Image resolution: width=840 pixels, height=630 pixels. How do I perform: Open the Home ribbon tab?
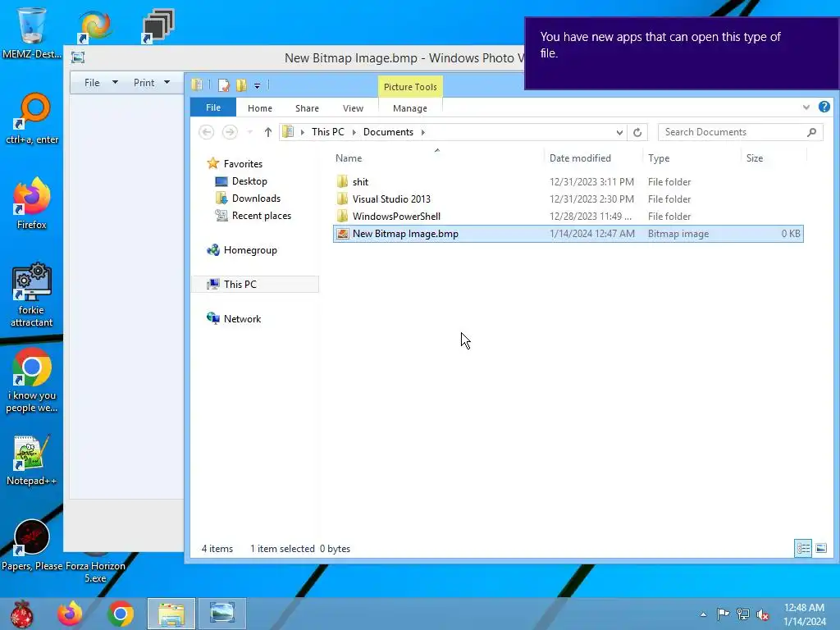260,107
